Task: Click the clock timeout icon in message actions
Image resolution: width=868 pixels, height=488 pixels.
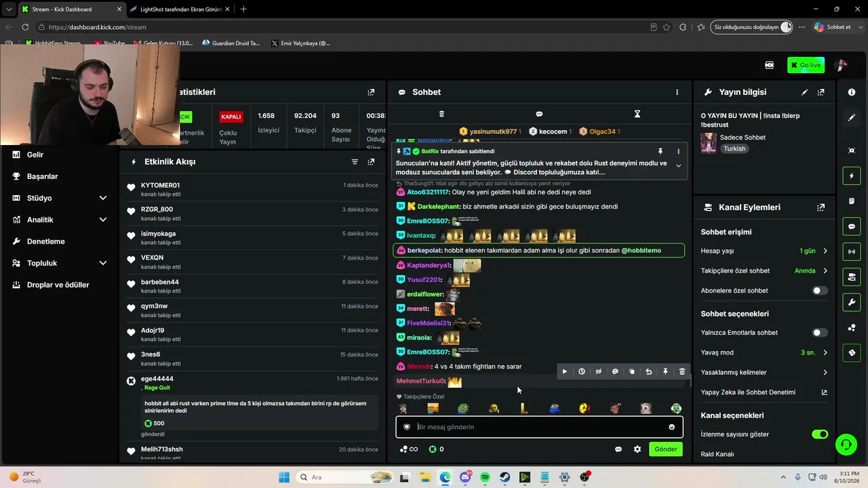Action: point(582,371)
